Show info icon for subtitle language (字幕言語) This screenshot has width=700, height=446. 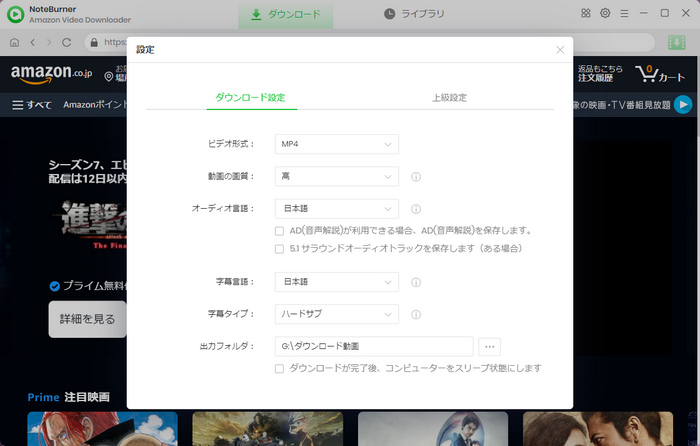(416, 282)
